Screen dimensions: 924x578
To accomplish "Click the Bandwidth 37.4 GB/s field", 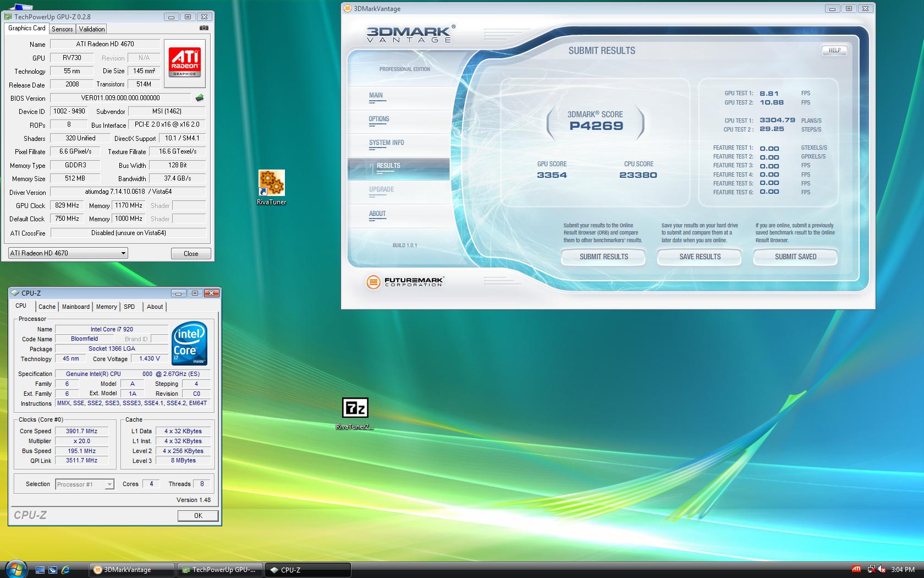I will pos(178,178).
